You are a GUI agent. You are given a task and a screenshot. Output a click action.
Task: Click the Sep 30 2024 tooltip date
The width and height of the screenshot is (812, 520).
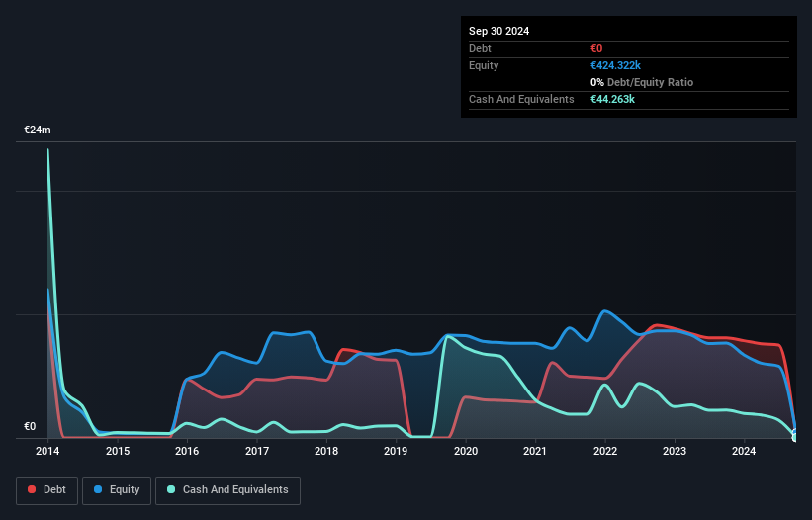point(498,31)
